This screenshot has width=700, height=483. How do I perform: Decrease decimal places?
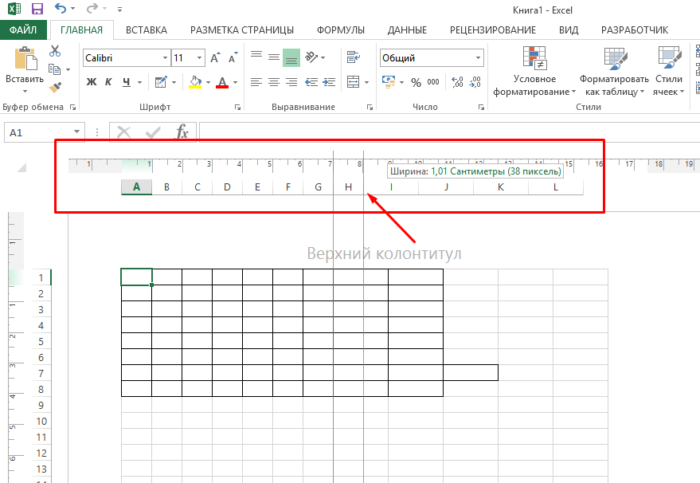click(475, 82)
